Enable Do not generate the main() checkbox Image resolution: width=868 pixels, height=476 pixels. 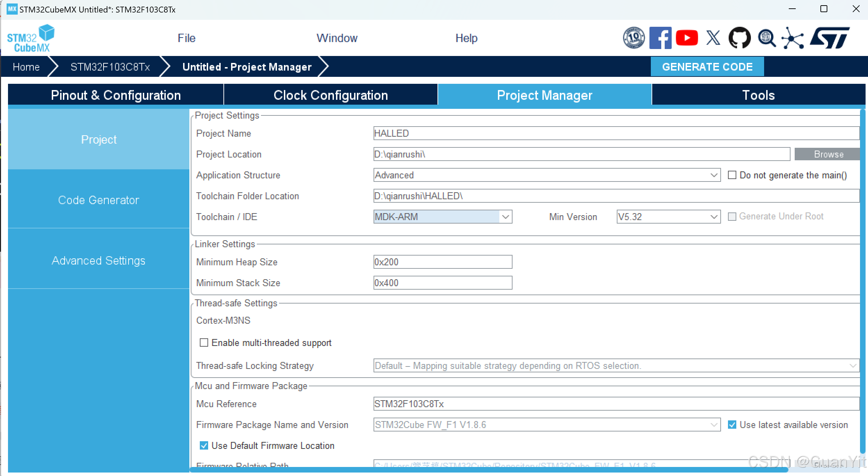[x=732, y=175]
